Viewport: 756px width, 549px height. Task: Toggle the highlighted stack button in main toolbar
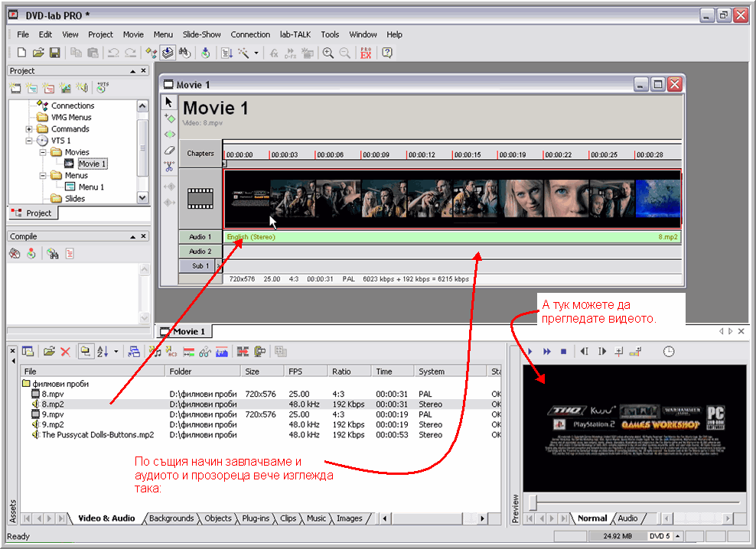pyautogui.click(x=168, y=53)
